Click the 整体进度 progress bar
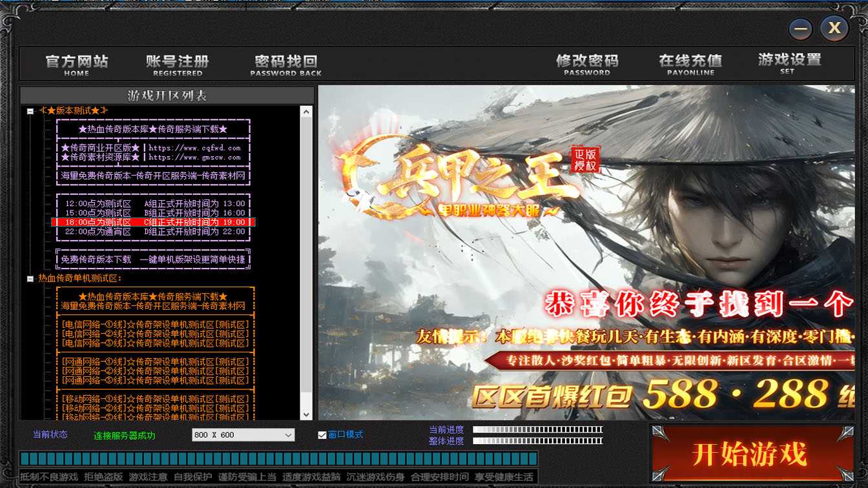868x488 pixels. click(538, 441)
